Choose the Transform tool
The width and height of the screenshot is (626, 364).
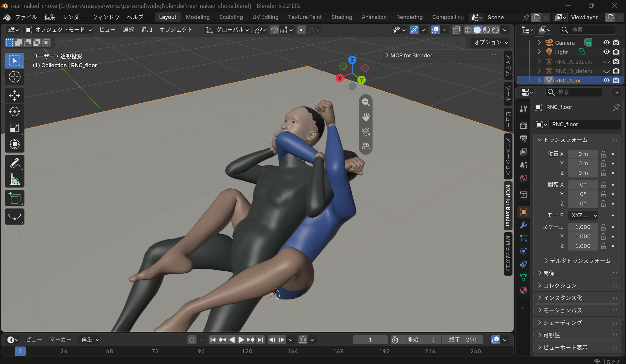tap(15, 144)
